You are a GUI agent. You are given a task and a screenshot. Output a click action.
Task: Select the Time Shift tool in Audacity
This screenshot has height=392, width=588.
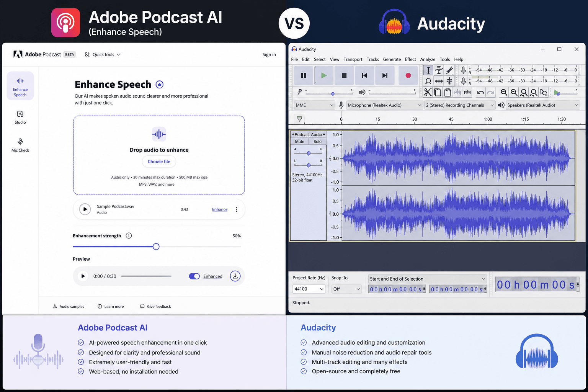click(x=439, y=81)
